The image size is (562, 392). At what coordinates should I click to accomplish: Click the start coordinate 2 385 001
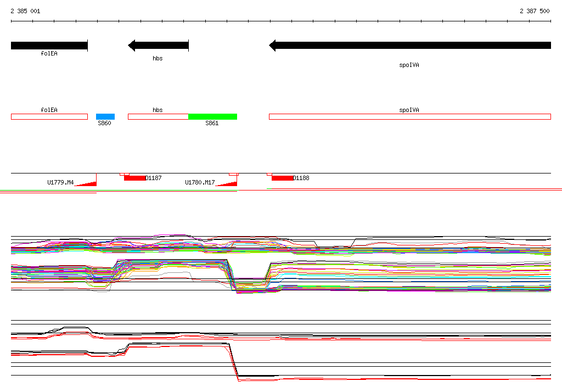pyautogui.click(x=25, y=11)
